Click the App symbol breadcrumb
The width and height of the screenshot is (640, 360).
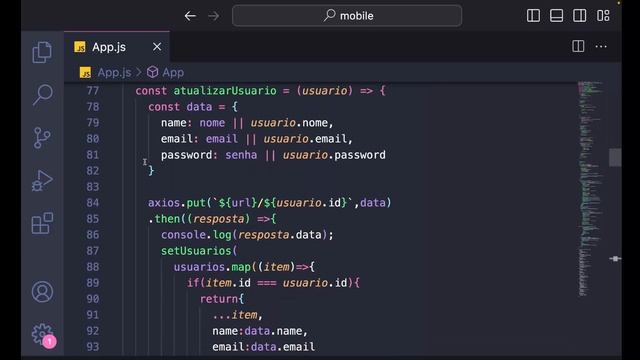(173, 73)
